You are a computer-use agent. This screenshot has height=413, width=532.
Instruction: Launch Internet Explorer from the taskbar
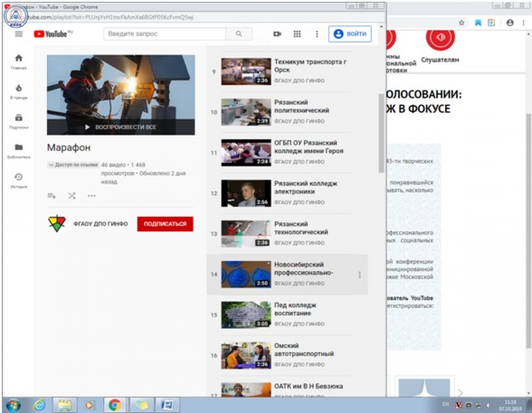coord(39,405)
